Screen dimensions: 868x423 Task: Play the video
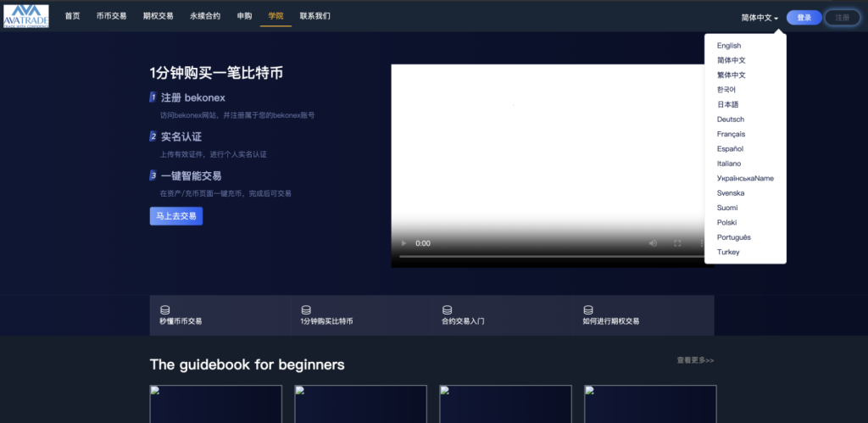pos(403,243)
